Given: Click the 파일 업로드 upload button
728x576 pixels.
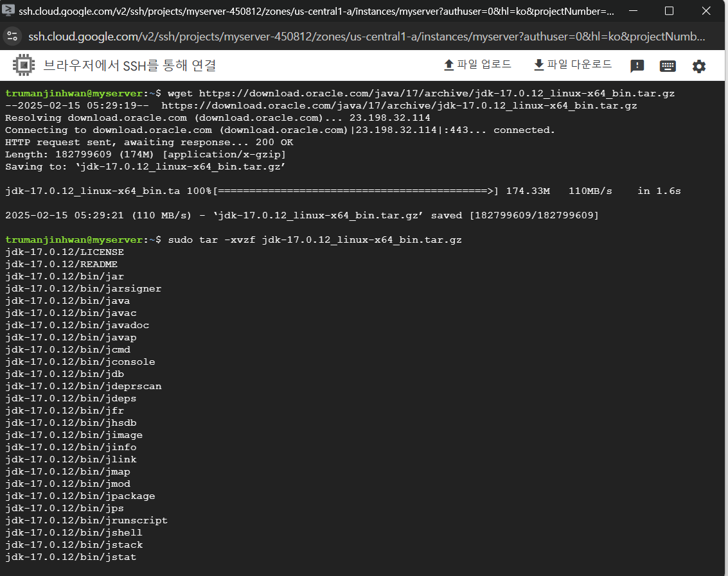Looking at the screenshot, I should 477,65.
